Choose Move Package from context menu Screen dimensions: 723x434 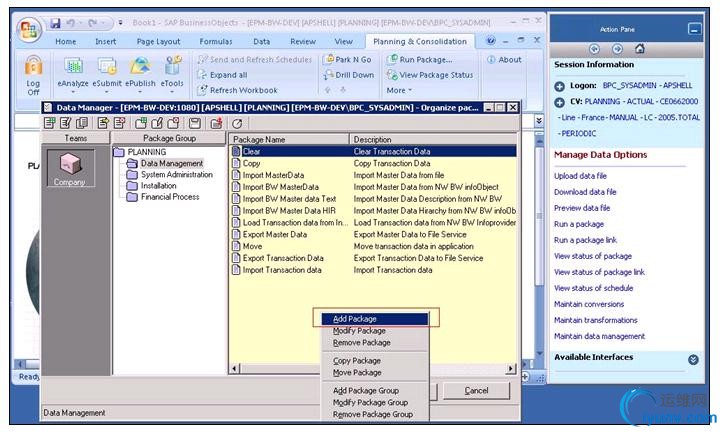click(x=374, y=373)
